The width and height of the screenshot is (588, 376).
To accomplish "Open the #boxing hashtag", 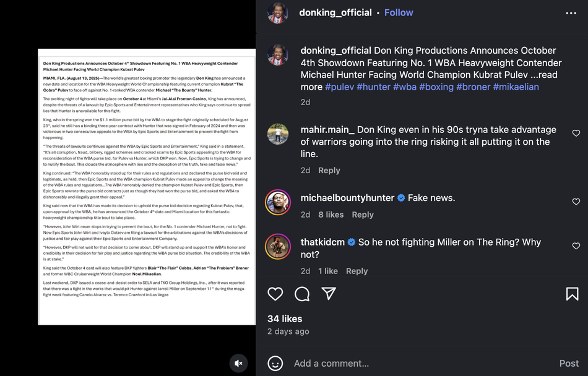I will pyautogui.click(x=436, y=87).
